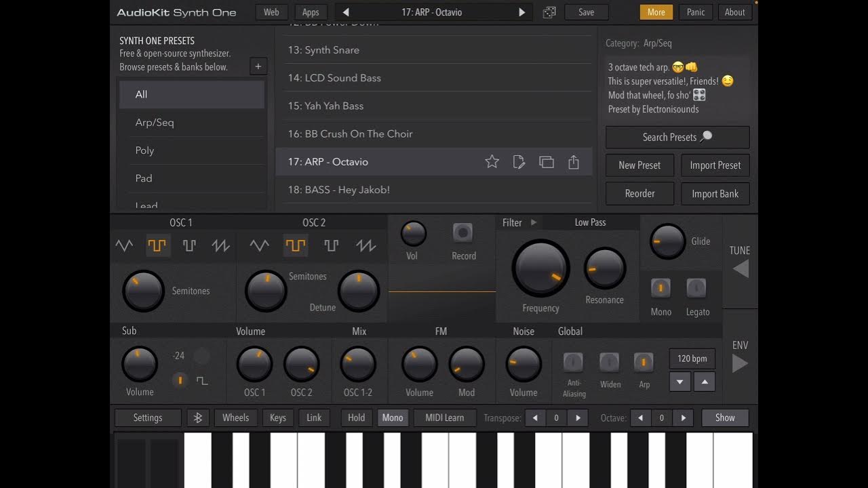
Task: Toggle Mono in keyboard bar
Action: click(x=393, y=418)
